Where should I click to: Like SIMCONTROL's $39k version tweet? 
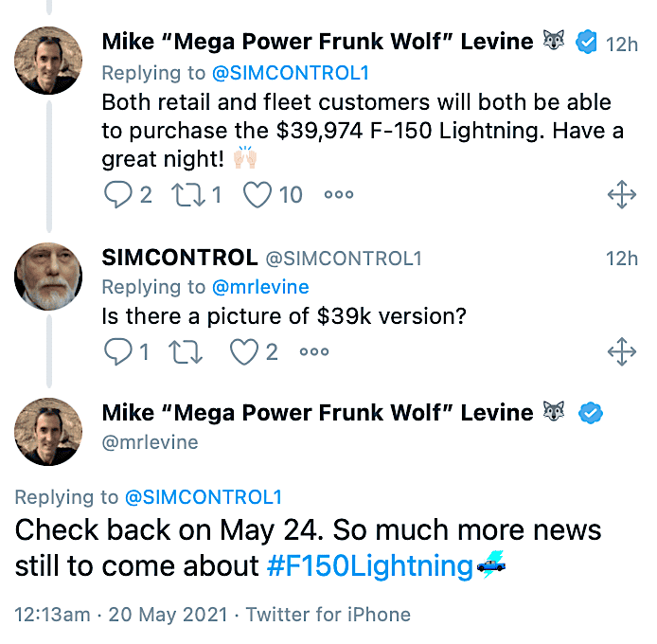point(245,352)
